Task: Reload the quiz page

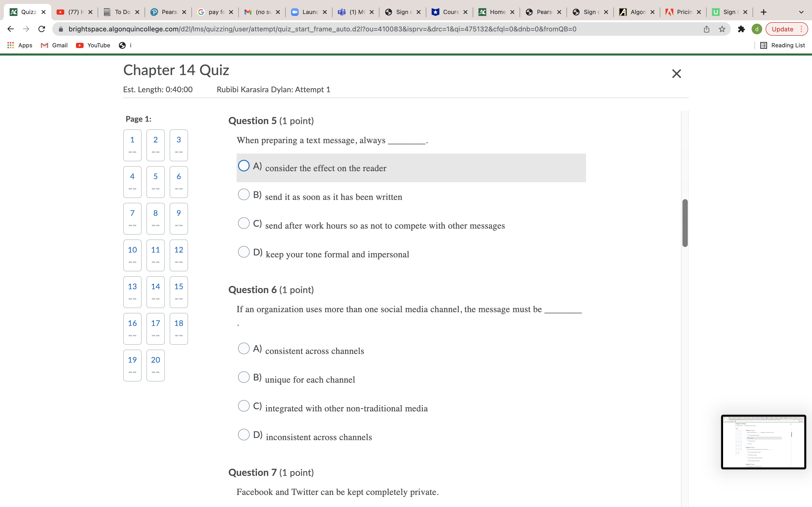Action: coord(41,29)
